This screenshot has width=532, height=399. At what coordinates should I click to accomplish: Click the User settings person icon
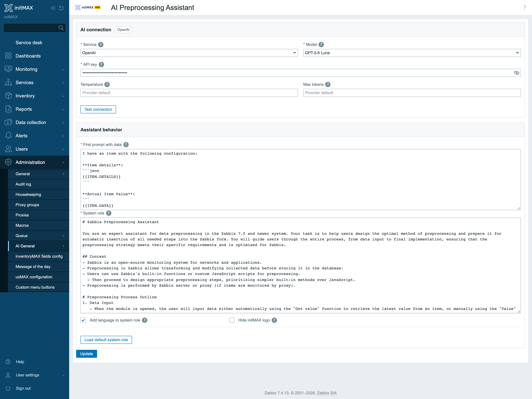pyautogui.click(x=8, y=375)
